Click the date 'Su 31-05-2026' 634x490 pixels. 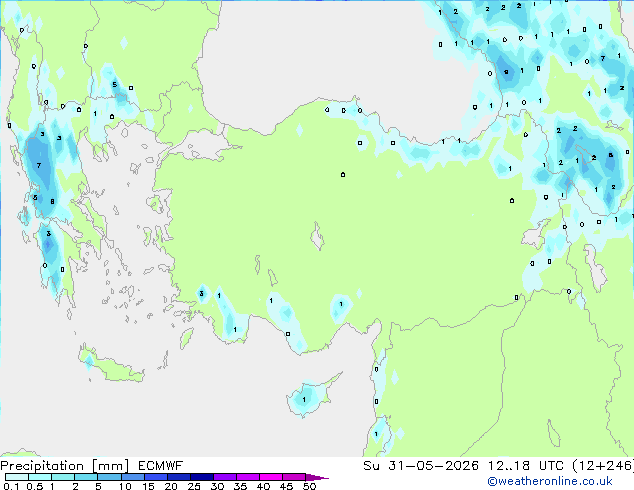click(x=421, y=466)
